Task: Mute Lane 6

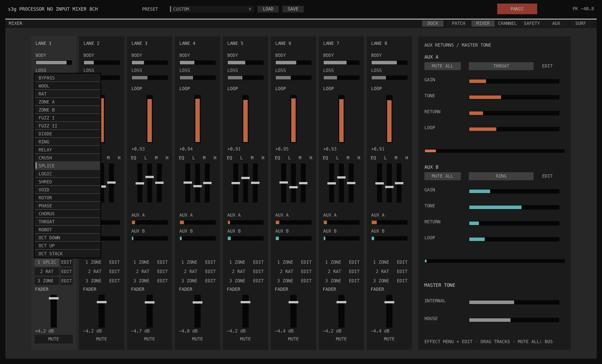Action: [293, 339]
